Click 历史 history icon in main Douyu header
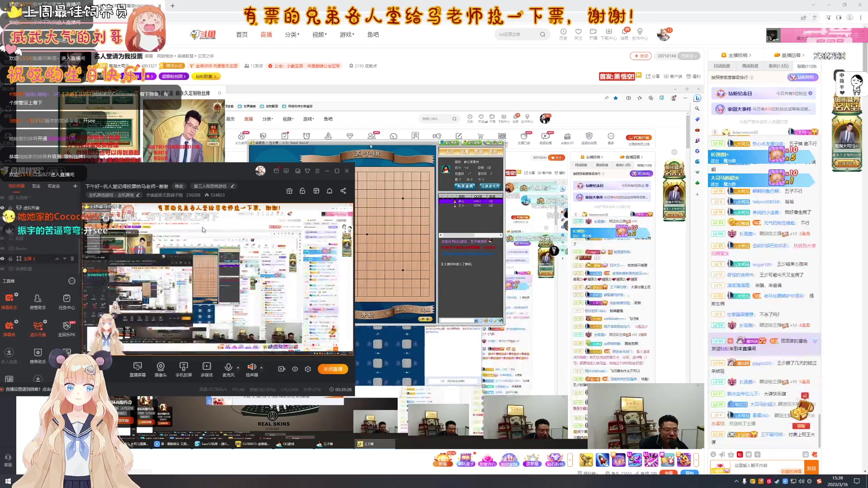 tap(563, 34)
